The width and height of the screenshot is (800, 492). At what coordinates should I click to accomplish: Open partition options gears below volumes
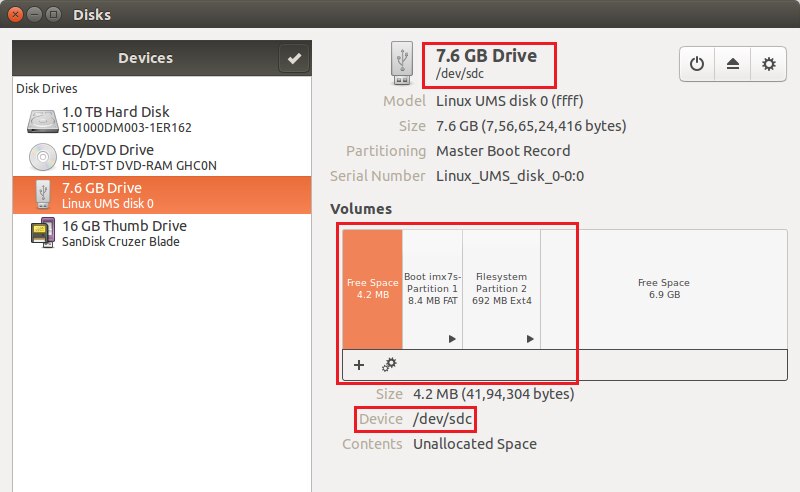[389, 365]
